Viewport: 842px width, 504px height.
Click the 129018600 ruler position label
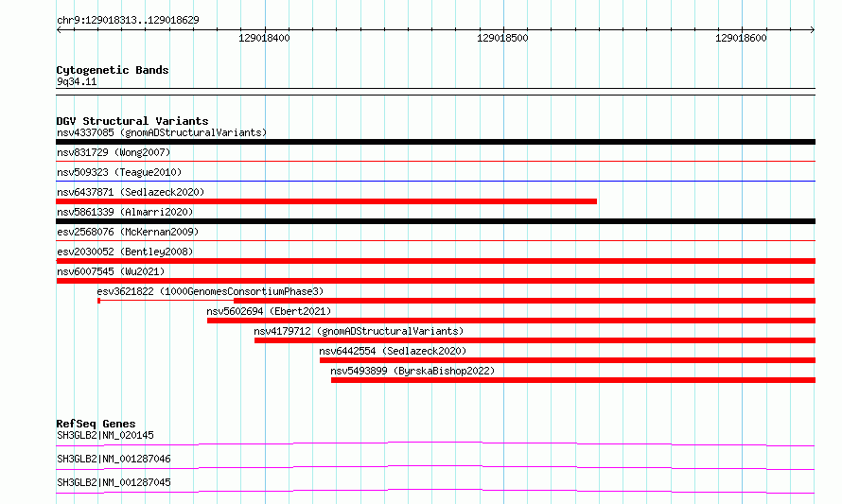741,38
